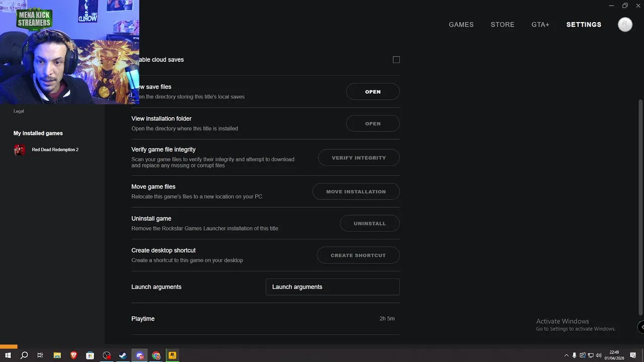This screenshot has width=644, height=362.
Task: Click the Move game files heading
Action: click(x=153, y=187)
